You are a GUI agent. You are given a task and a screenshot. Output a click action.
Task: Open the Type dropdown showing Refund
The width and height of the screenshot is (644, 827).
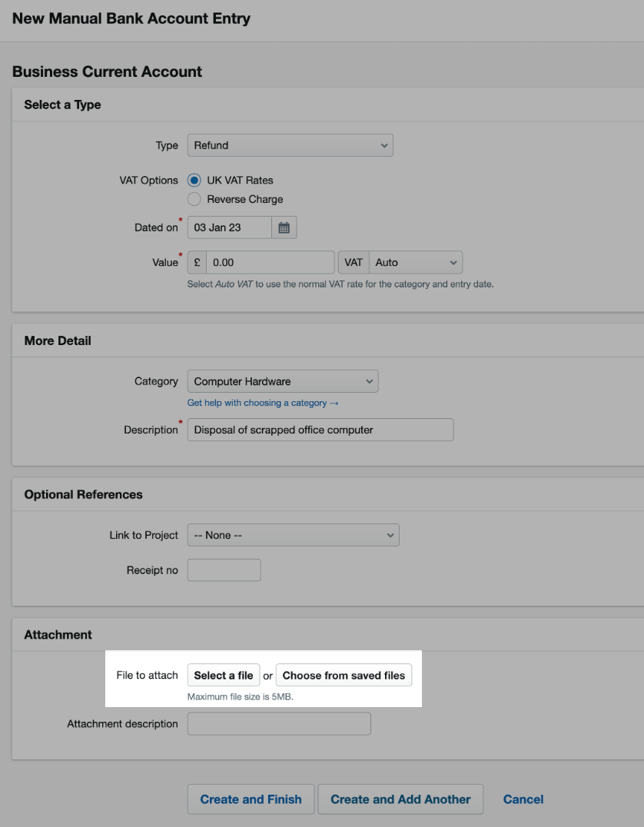290,144
